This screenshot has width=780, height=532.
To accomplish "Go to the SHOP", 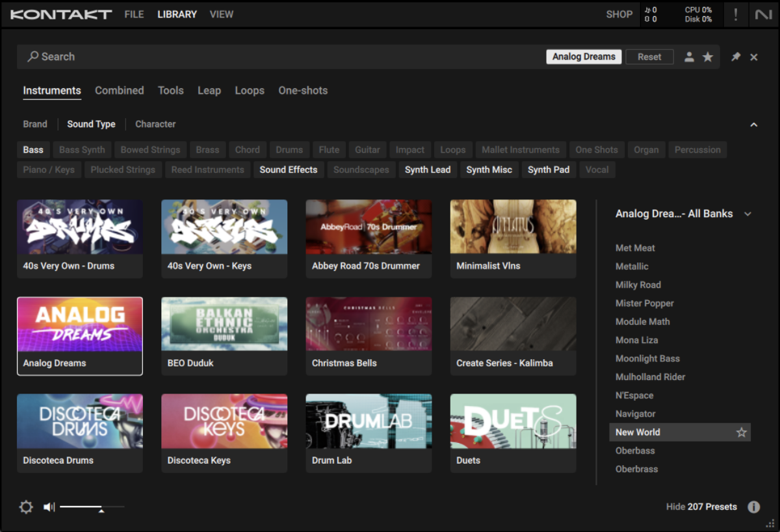I will [x=619, y=14].
